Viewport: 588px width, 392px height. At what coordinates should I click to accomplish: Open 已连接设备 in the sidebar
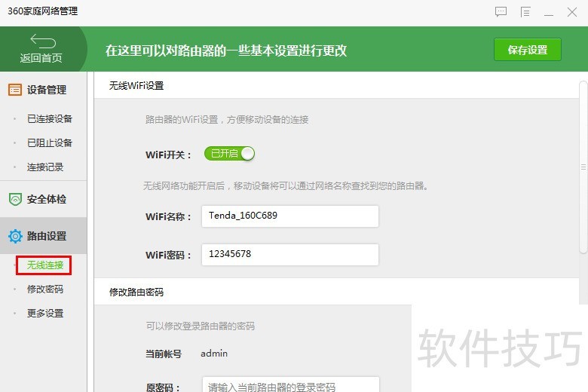(x=50, y=119)
